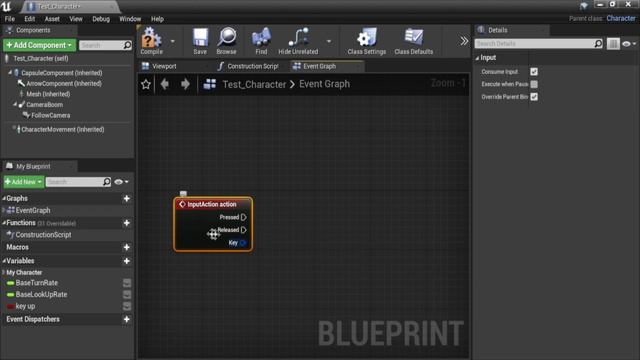Image resolution: width=640 pixels, height=360 pixels.
Task: Click the Released execution pin
Action: click(244, 230)
